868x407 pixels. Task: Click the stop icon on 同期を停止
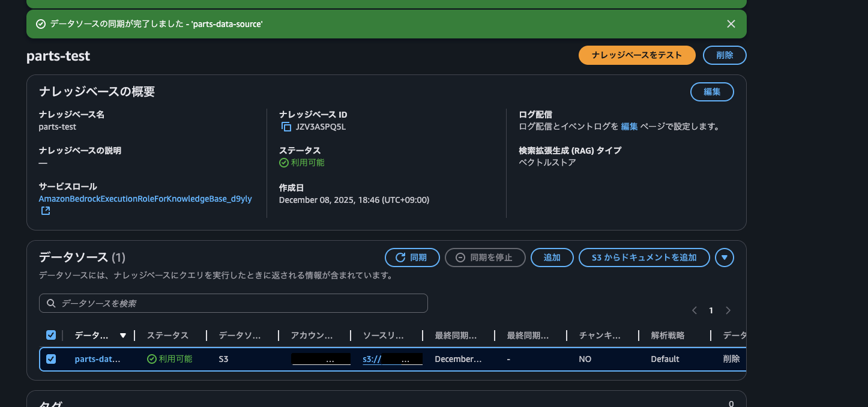coord(460,257)
